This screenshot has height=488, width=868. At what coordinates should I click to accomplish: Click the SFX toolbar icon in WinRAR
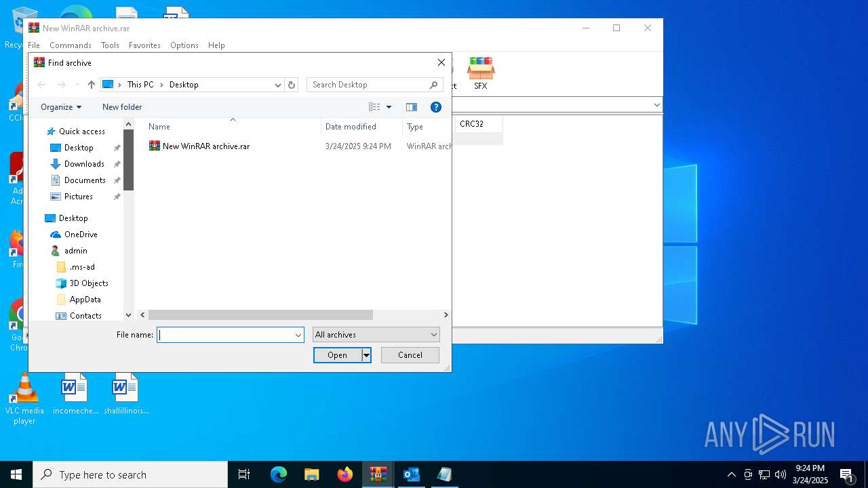(481, 73)
